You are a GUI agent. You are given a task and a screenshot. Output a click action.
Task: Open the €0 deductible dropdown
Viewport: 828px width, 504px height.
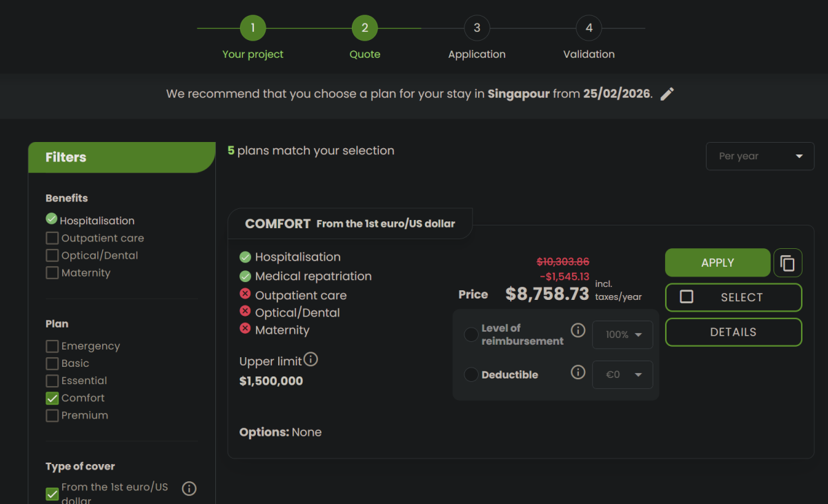point(622,375)
